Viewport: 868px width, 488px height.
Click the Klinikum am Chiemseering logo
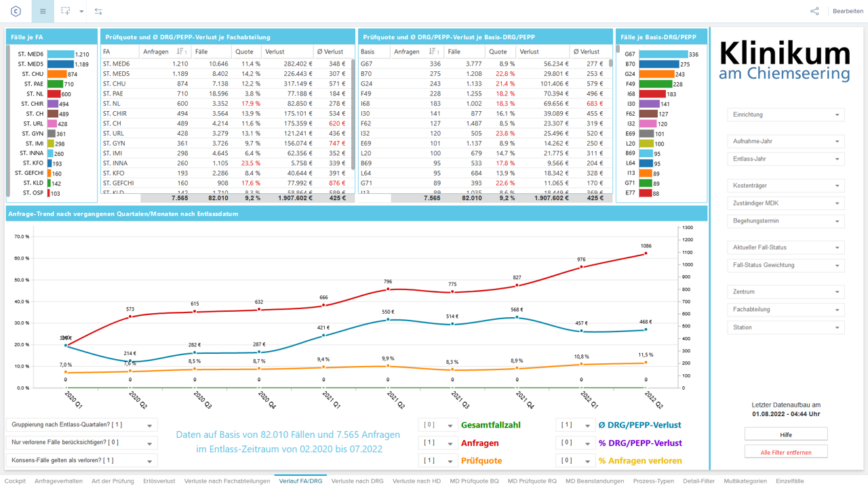(785, 60)
